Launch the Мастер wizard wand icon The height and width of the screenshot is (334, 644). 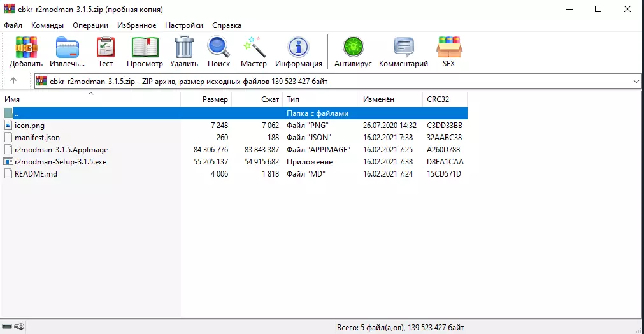254,47
